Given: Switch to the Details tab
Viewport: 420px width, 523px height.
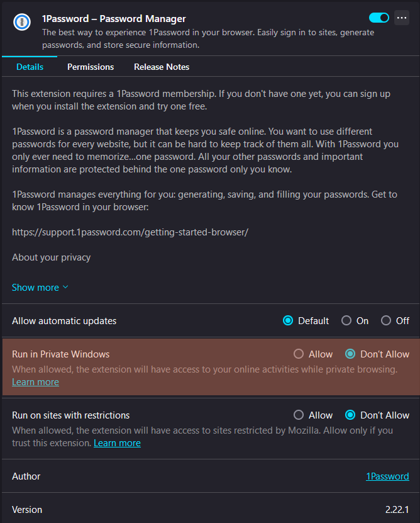Looking at the screenshot, I should [x=30, y=67].
